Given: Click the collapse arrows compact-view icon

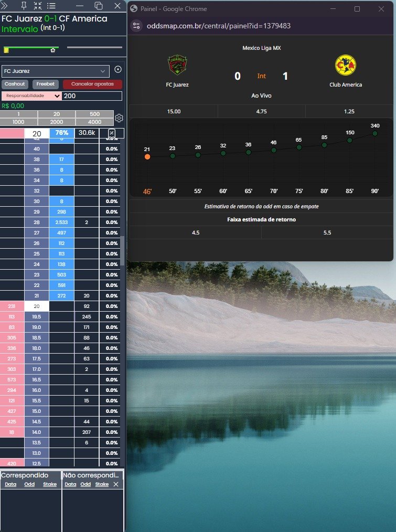Looking at the screenshot, I should 38,6.
